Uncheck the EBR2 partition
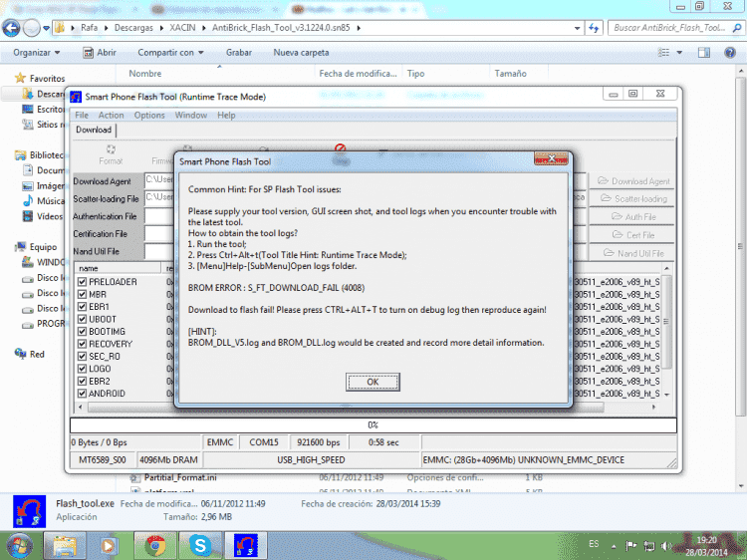 [x=82, y=381]
